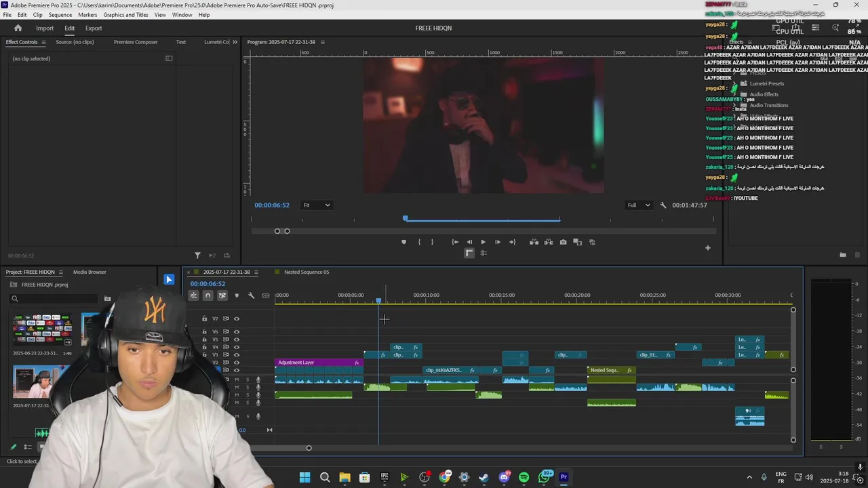This screenshot has width=868, height=488.
Task: Toggle Snap magnet in the timeline
Action: point(208,296)
